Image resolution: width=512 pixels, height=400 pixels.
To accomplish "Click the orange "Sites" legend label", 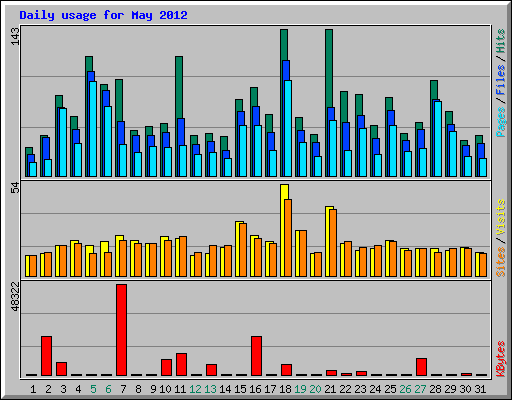I will coord(500,262).
